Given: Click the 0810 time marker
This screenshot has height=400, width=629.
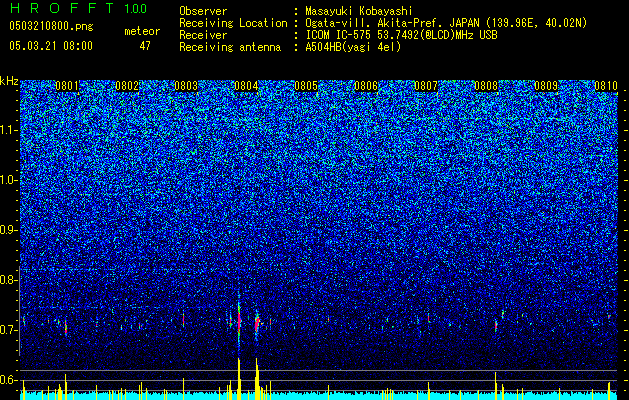Looking at the screenshot, I should 606,86.
